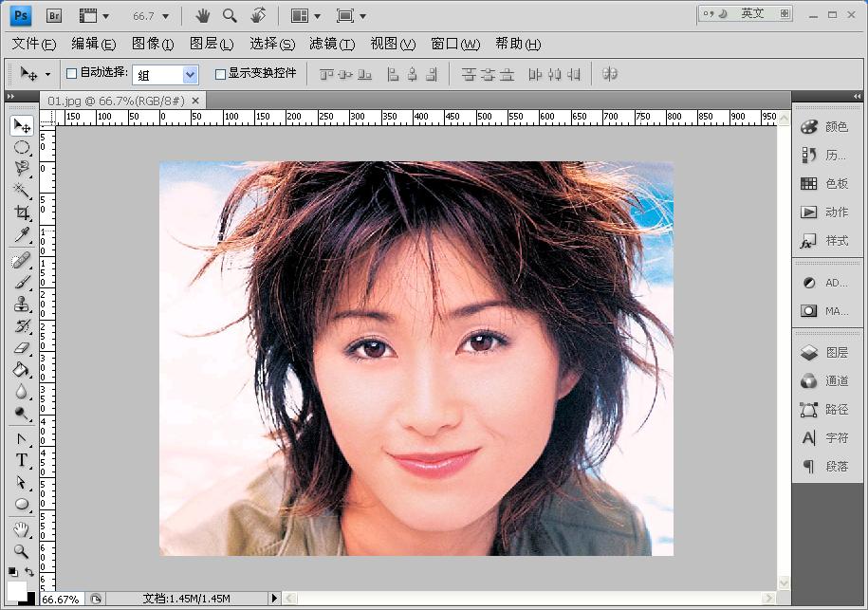
Task: Click the Hand tool in application bar
Action: pos(203,16)
